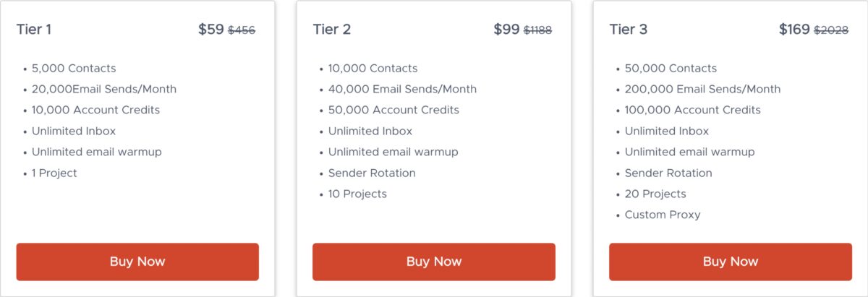The height and width of the screenshot is (297, 868).
Task: Click the crossed-out $2028 original price
Action: coord(831,30)
